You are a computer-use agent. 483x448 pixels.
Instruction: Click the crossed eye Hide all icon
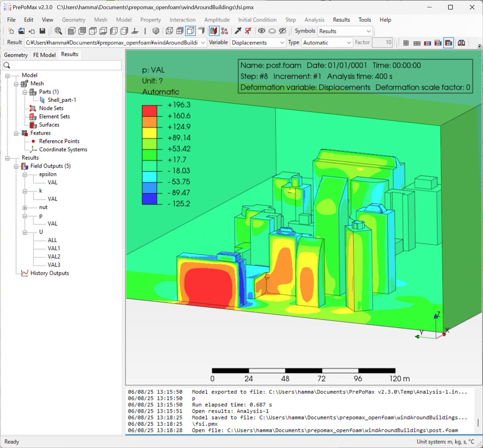point(283,31)
